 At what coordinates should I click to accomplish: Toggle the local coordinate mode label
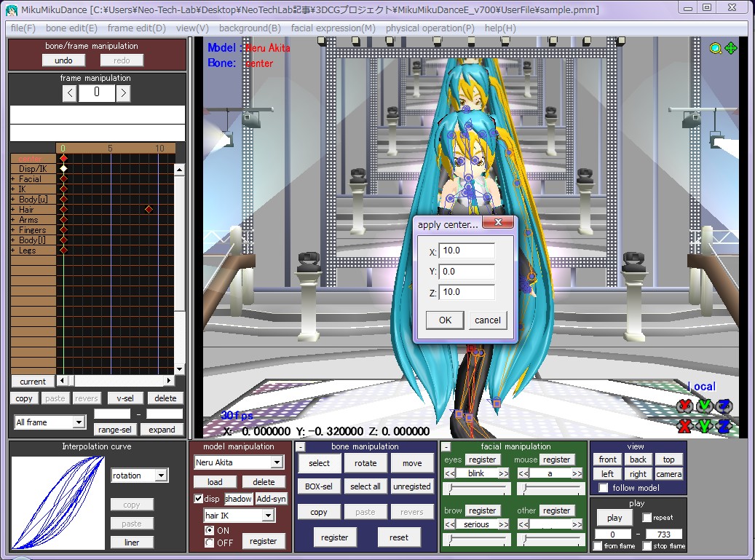click(x=702, y=386)
